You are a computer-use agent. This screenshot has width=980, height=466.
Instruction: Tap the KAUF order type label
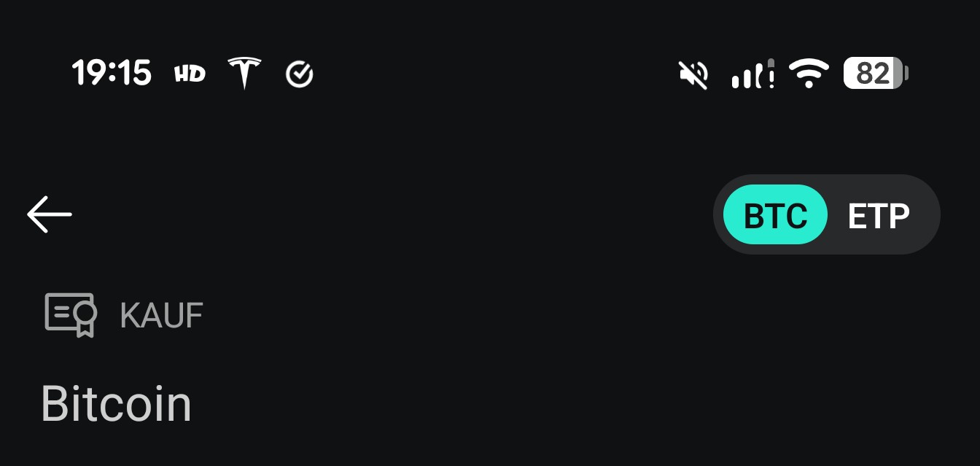[x=161, y=315]
